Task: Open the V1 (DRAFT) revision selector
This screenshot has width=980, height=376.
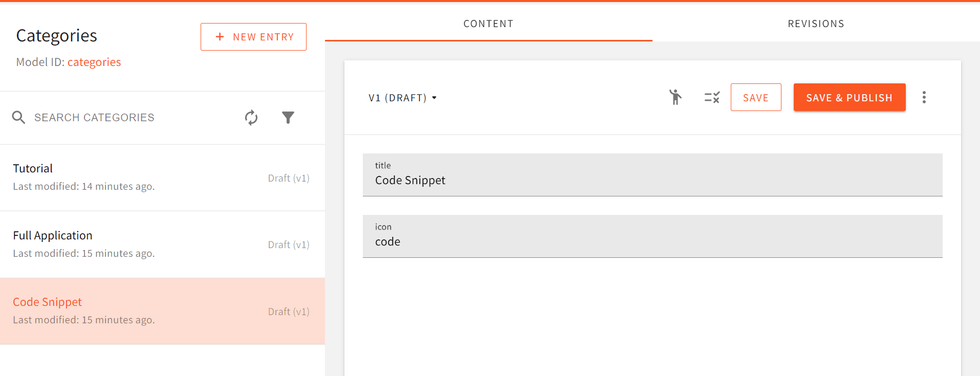Action: tap(402, 97)
